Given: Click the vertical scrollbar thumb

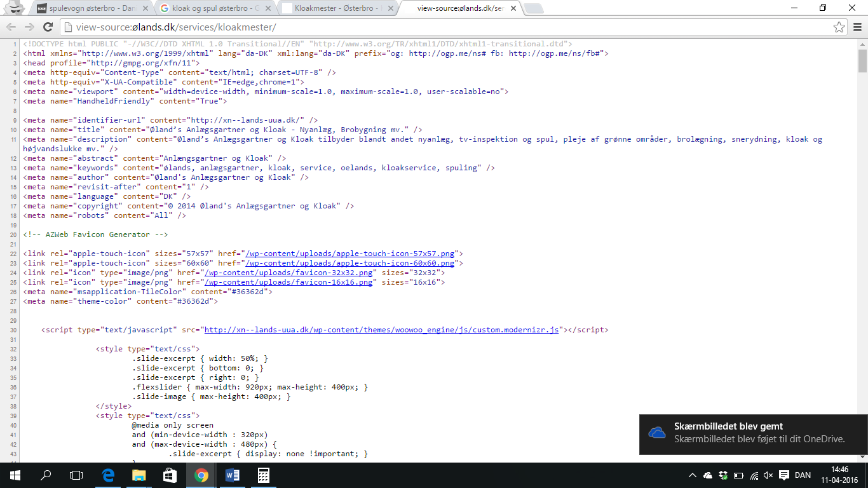Looking at the screenshot, I should tap(862, 60).
